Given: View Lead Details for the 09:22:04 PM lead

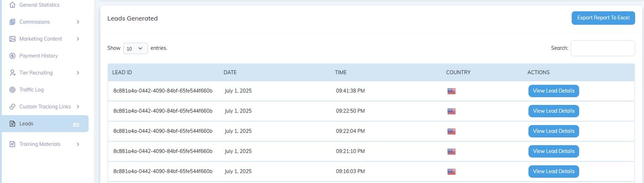Looking at the screenshot, I should tap(553, 131).
